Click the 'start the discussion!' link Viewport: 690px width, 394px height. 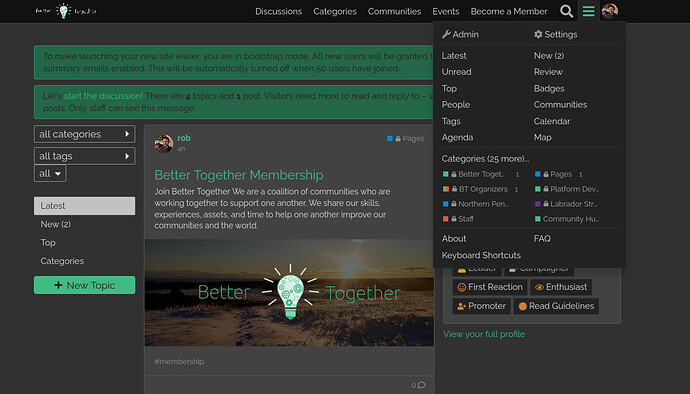pos(103,96)
